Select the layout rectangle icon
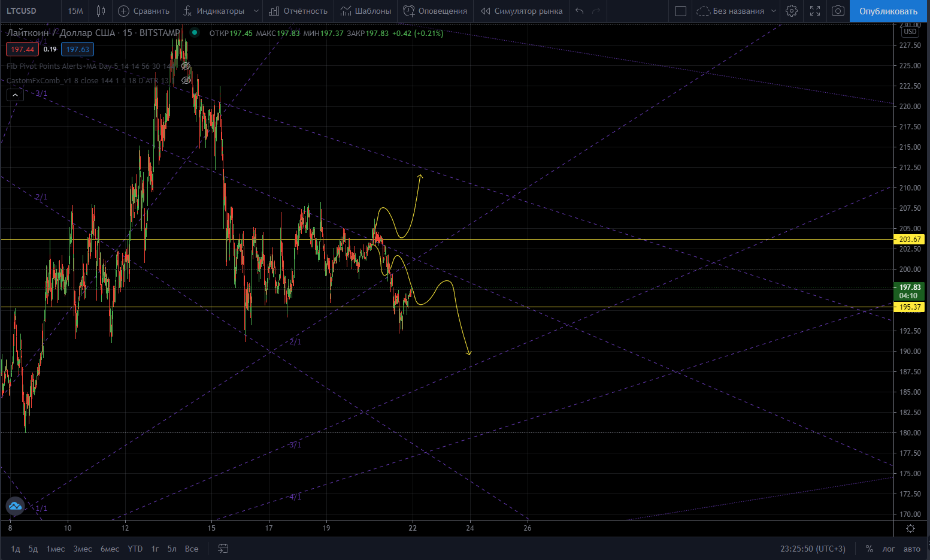The width and height of the screenshot is (930, 560). coord(680,11)
